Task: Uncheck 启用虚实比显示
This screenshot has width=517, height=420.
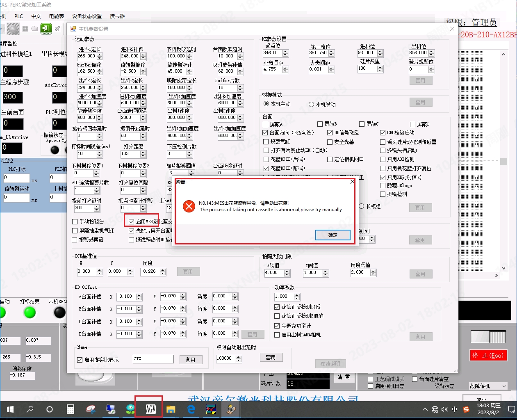Action: point(80,360)
